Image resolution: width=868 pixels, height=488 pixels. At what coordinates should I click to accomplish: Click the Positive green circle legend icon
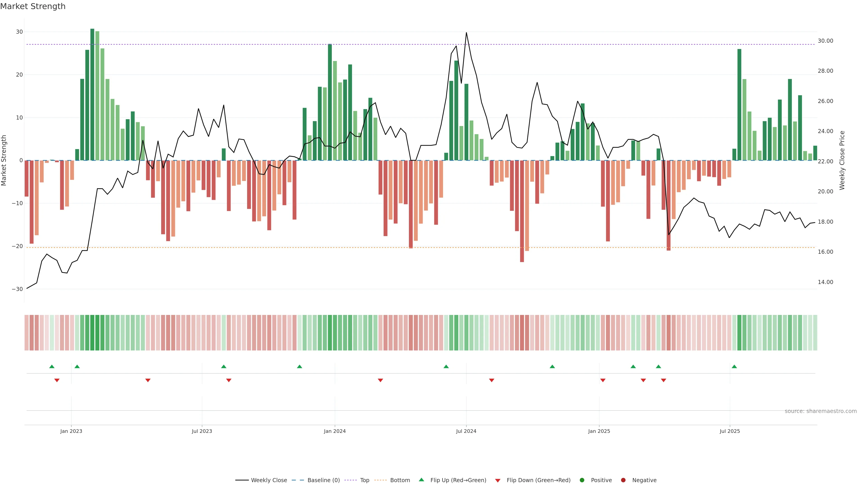tap(582, 480)
